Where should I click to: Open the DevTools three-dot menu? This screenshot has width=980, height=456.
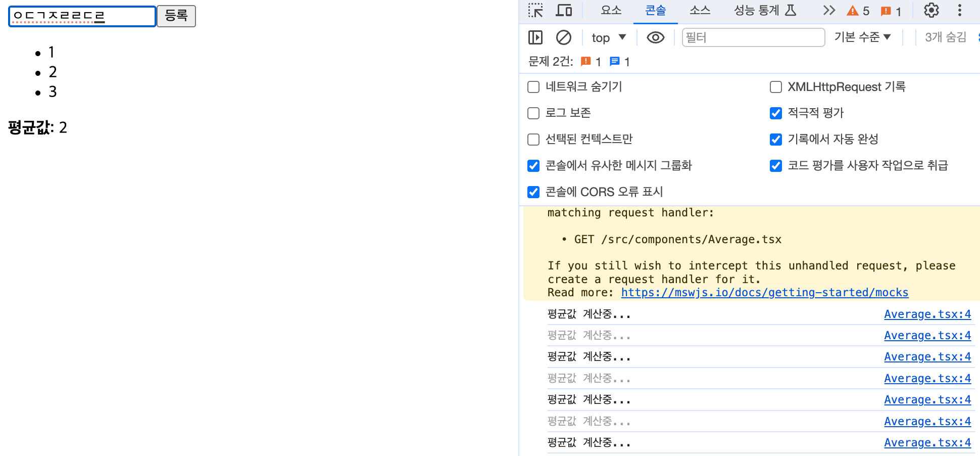tap(960, 10)
